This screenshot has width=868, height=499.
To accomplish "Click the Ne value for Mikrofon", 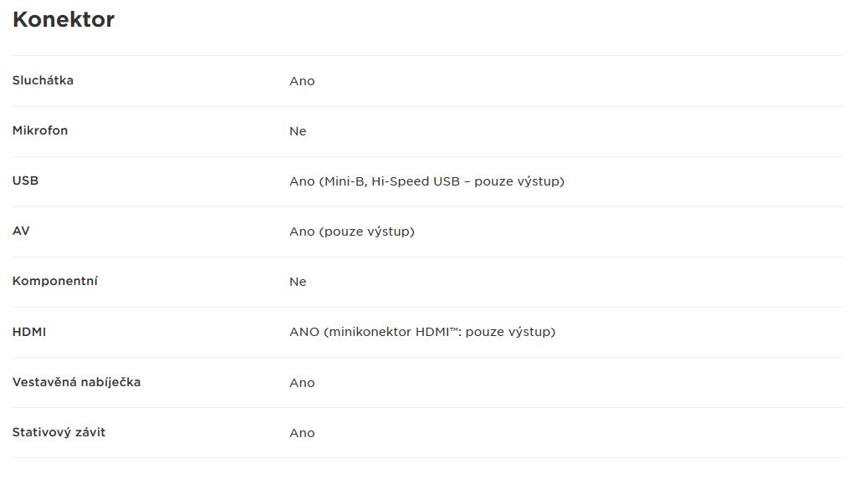I will pos(298,131).
